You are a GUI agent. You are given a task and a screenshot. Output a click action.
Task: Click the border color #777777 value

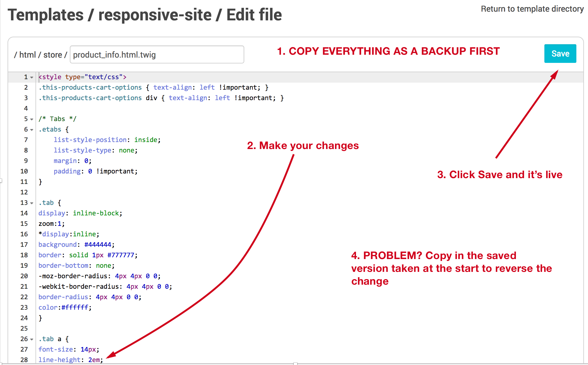pyautogui.click(x=121, y=255)
